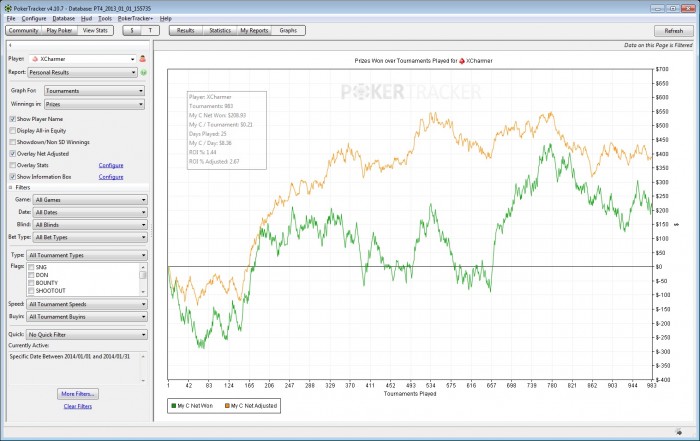Switch to the Community tab
Viewport: 700px width, 441px height.
click(x=24, y=30)
